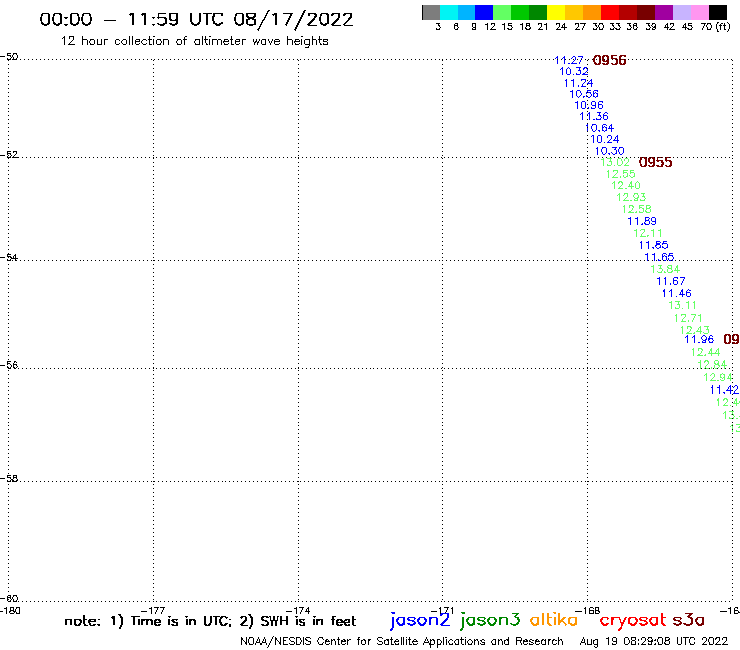
Task: Click the 11.67 wave height value
Action: [671, 281]
